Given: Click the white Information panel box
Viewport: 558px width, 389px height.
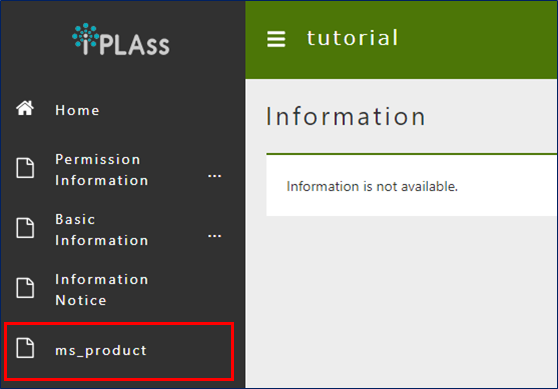Looking at the screenshot, I should [x=412, y=185].
